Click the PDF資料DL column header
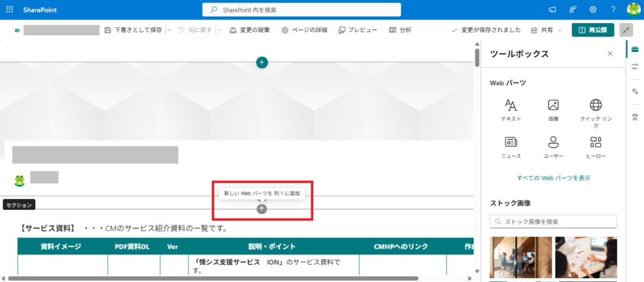Screen dimensions: 644x282 (132, 246)
